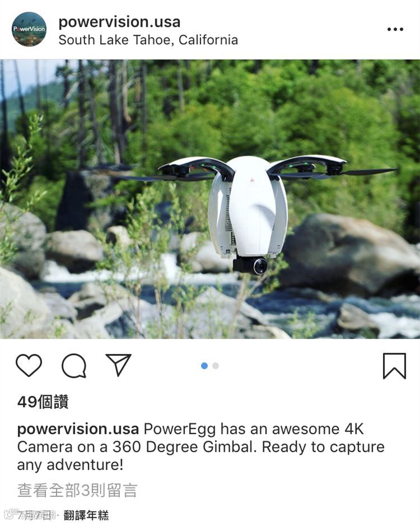Open South Lake Tahoe, California location
The image size is (420, 523).
click(x=148, y=40)
